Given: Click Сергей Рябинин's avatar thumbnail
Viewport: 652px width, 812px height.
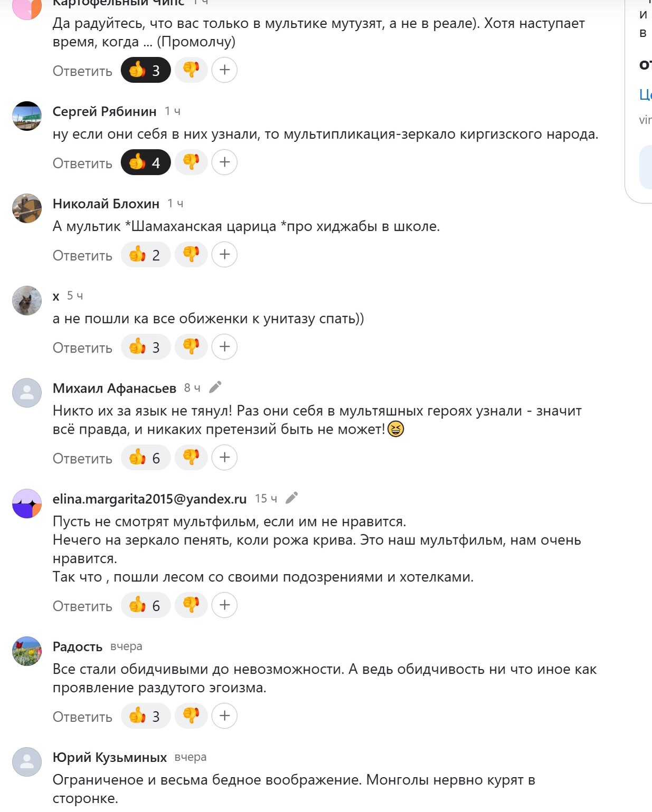Looking at the screenshot, I should coord(27,116).
